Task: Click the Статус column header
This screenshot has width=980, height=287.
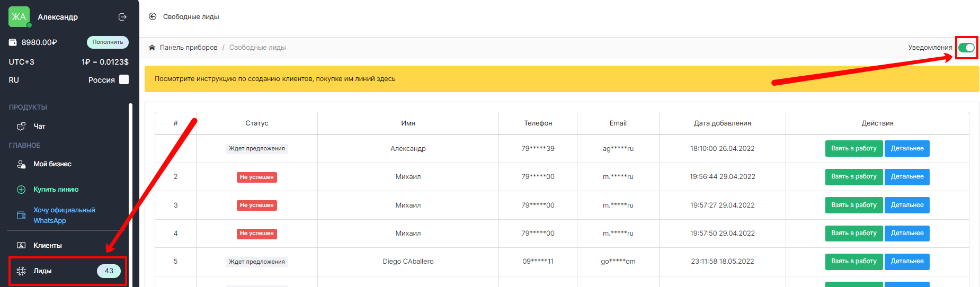Action: click(256, 123)
